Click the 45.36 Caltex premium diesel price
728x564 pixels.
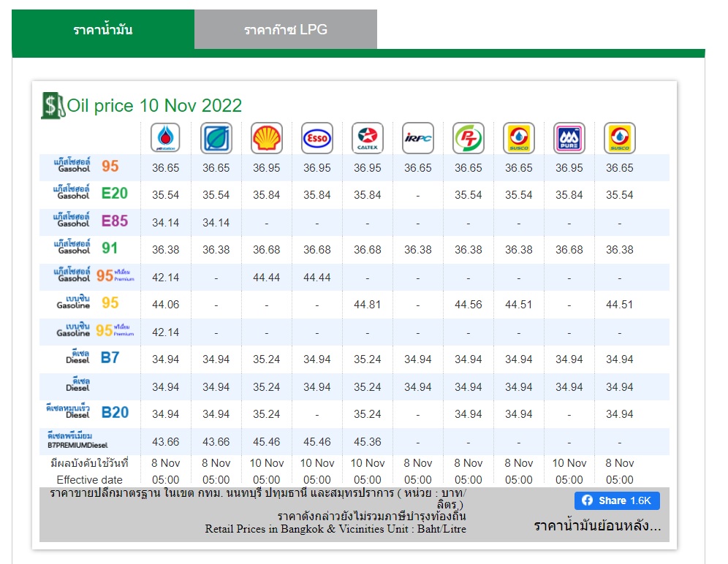click(x=367, y=442)
